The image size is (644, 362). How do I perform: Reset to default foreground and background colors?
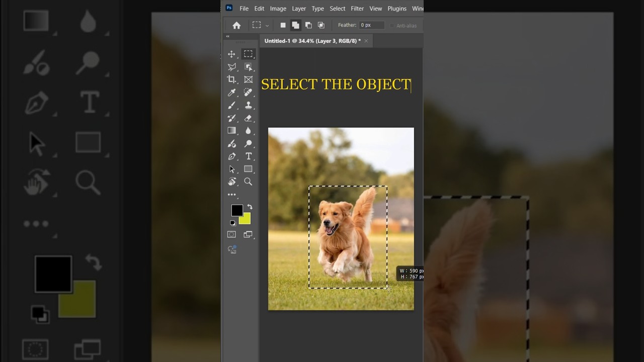tap(232, 223)
